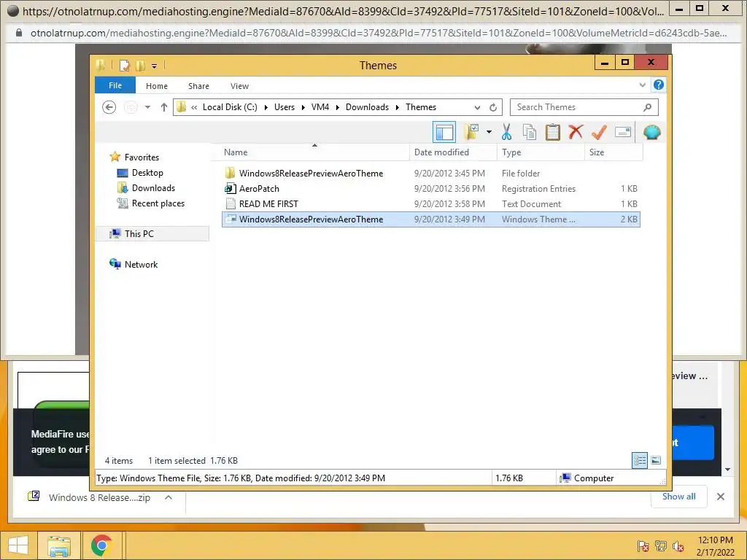Open Chrome from the taskbar
This screenshot has height=560, width=747.
coord(101,545)
